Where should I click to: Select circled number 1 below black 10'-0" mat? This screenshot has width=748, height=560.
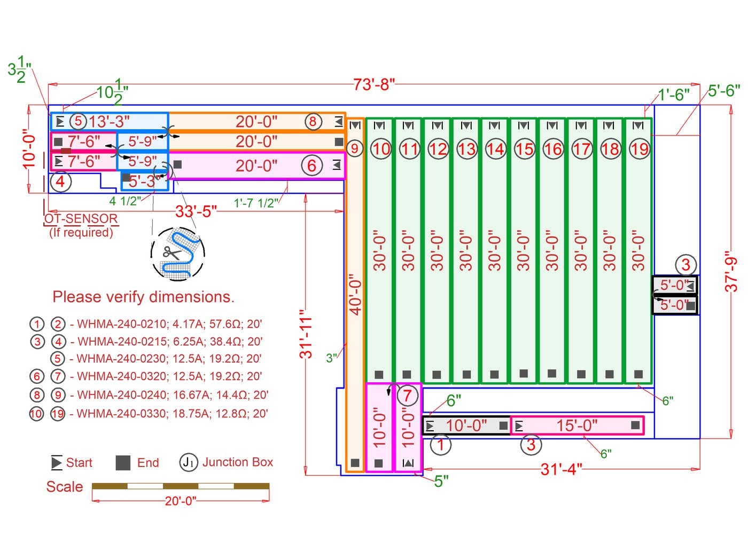click(x=441, y=445)
